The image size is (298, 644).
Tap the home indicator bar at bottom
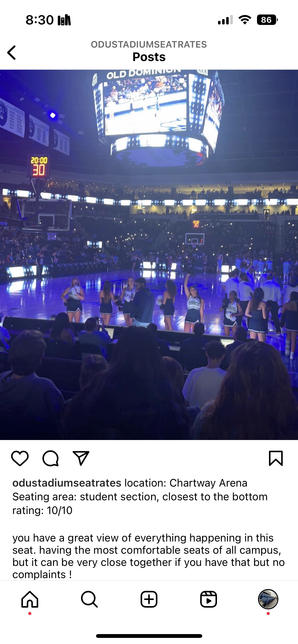pos(149,636)
